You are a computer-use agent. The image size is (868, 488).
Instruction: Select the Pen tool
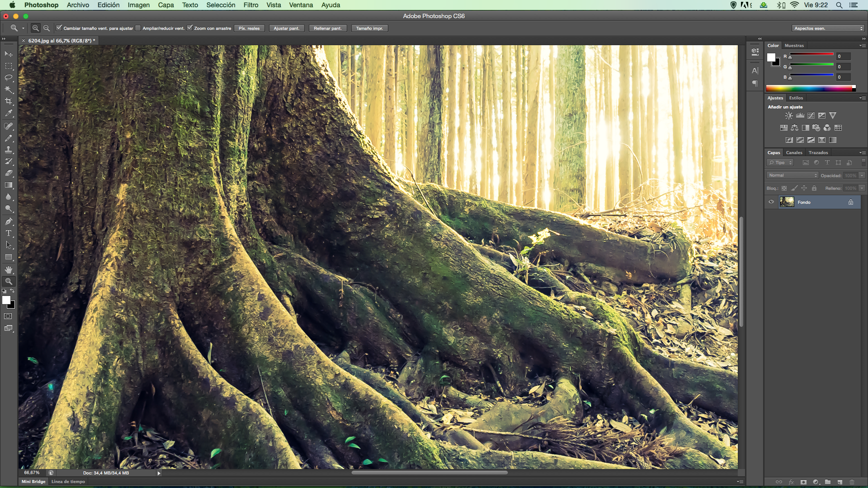point(9,221)
